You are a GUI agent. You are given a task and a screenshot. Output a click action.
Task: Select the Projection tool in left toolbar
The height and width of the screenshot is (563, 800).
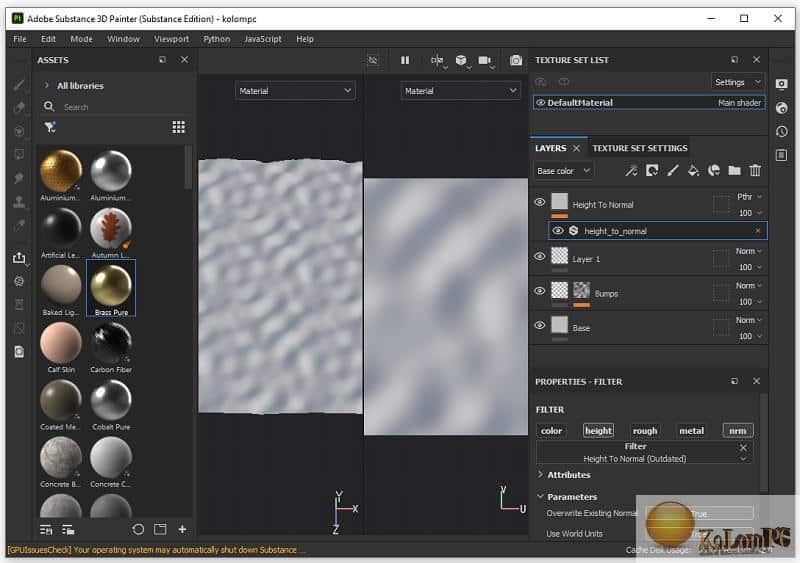(x=19, y=131)
